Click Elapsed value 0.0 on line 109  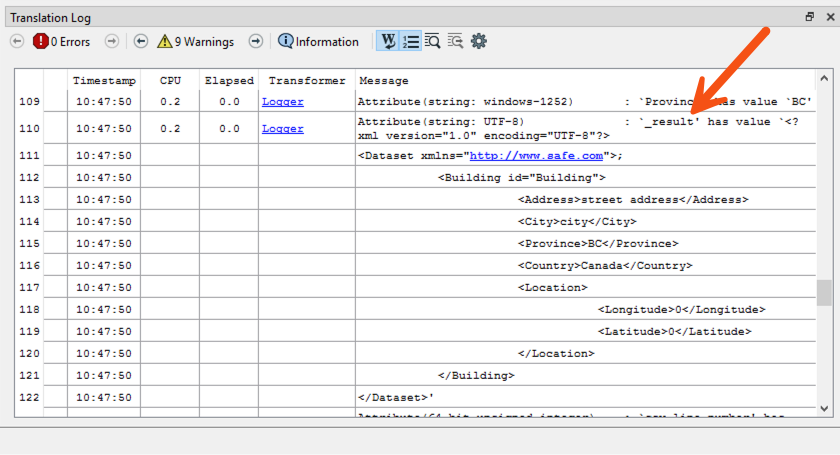229,102
